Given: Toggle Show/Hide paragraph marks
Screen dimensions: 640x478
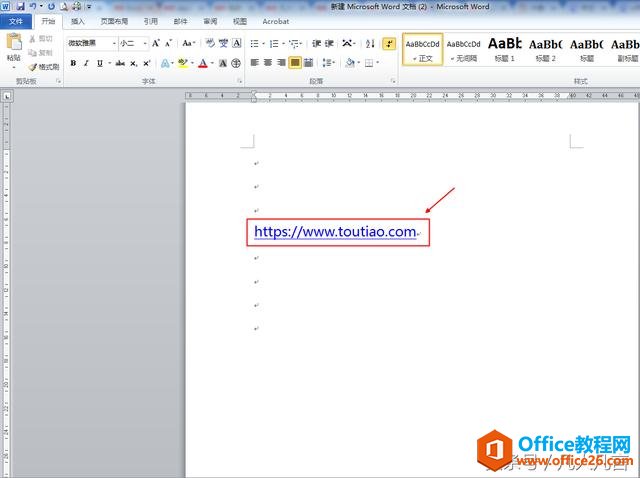Looking at the screenshot, I should pyautogui.click(x=389, y=43).
